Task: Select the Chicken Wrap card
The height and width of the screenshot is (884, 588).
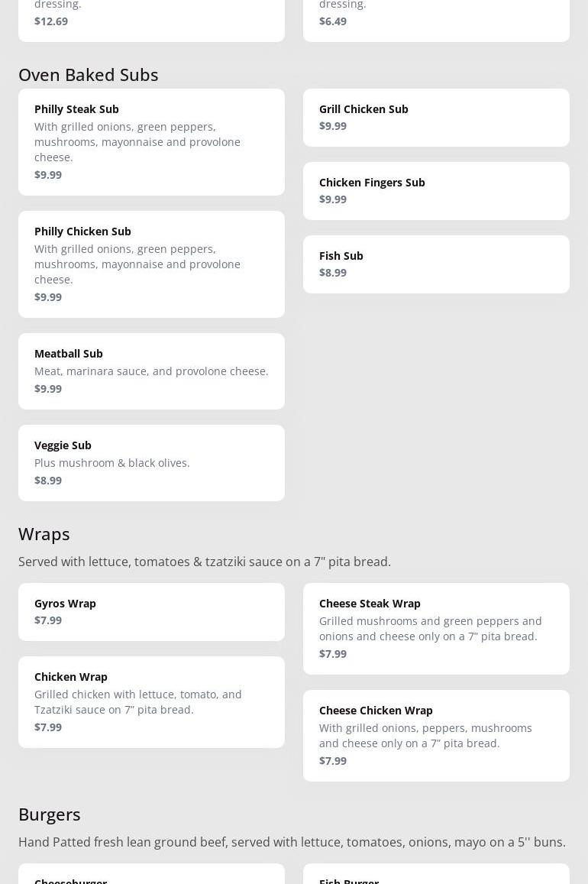Action: point(151,701)
